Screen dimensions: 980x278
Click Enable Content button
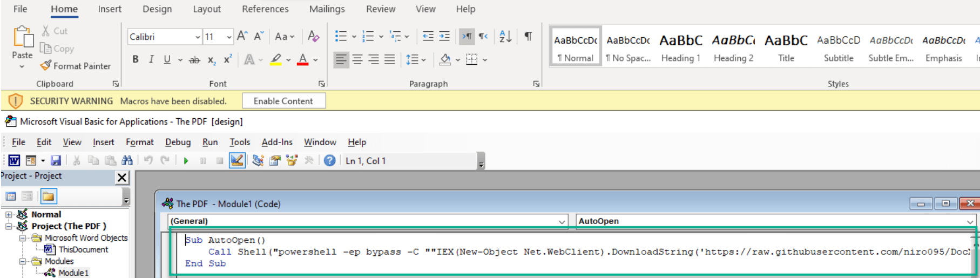tap(283, 101)
